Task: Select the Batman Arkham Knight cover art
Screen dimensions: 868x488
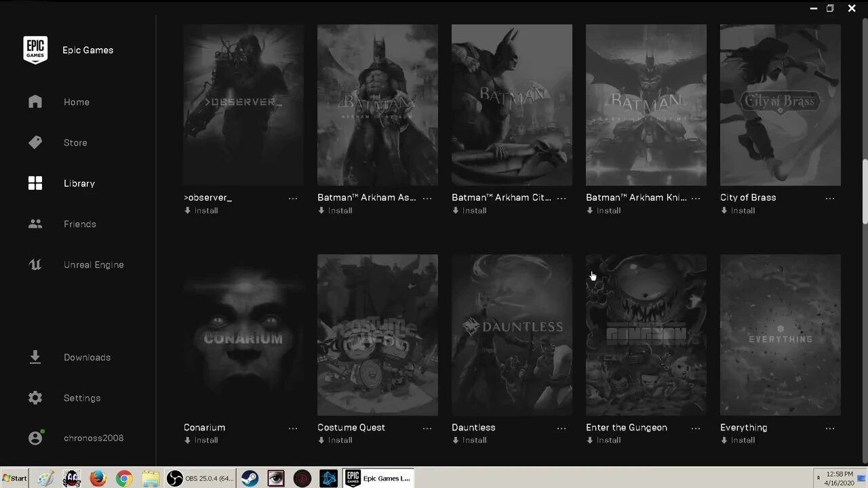Action: [646, 105]
